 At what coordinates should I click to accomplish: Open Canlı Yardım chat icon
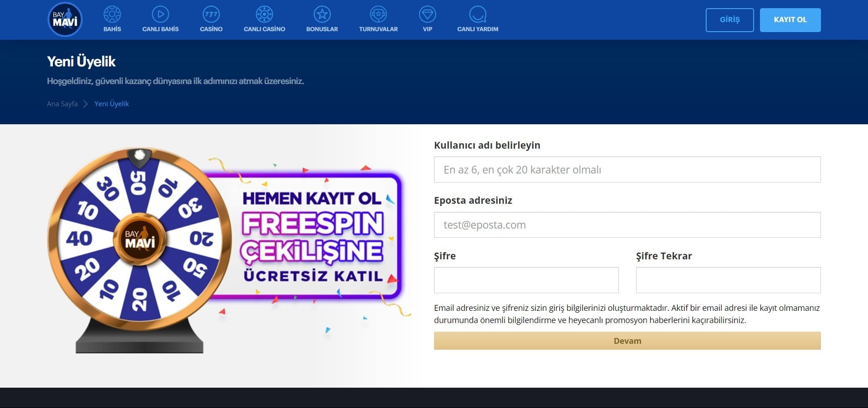pos(477,14)
